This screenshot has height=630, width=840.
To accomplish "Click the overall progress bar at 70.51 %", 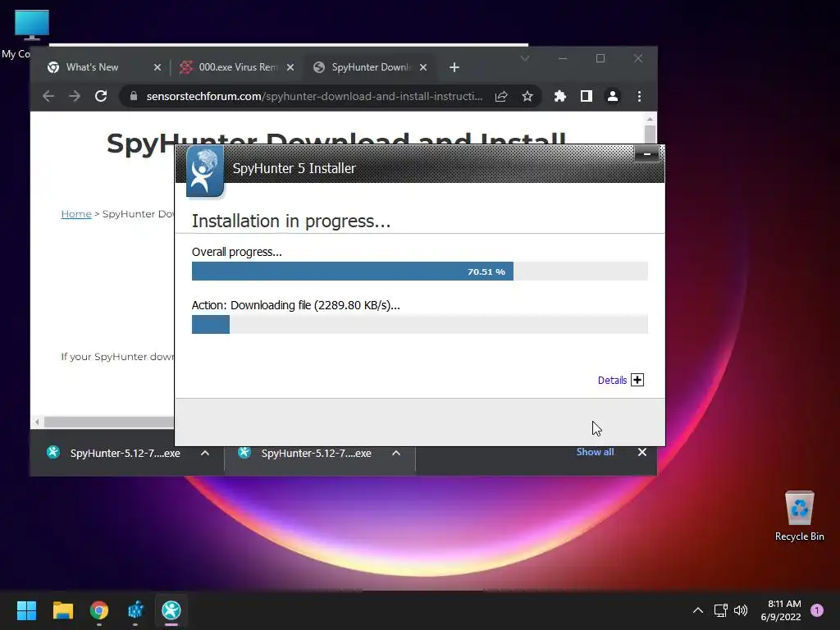I will point(419,271).
